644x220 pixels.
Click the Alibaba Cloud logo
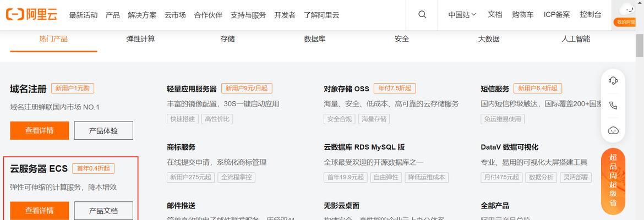31,15
